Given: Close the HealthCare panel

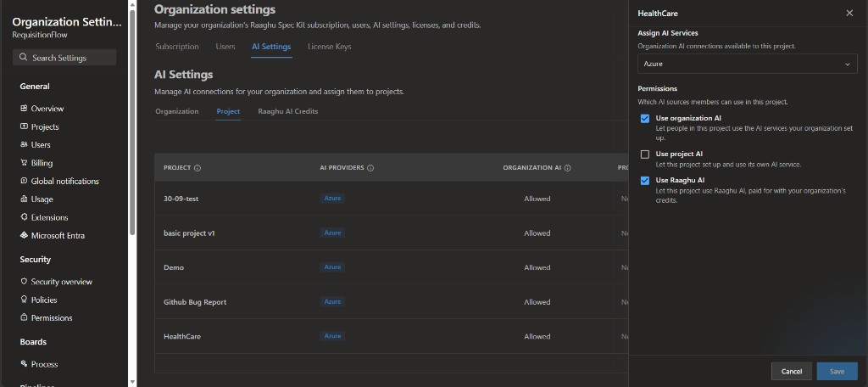Looking at the screenshot, I should tap(849, 14).
